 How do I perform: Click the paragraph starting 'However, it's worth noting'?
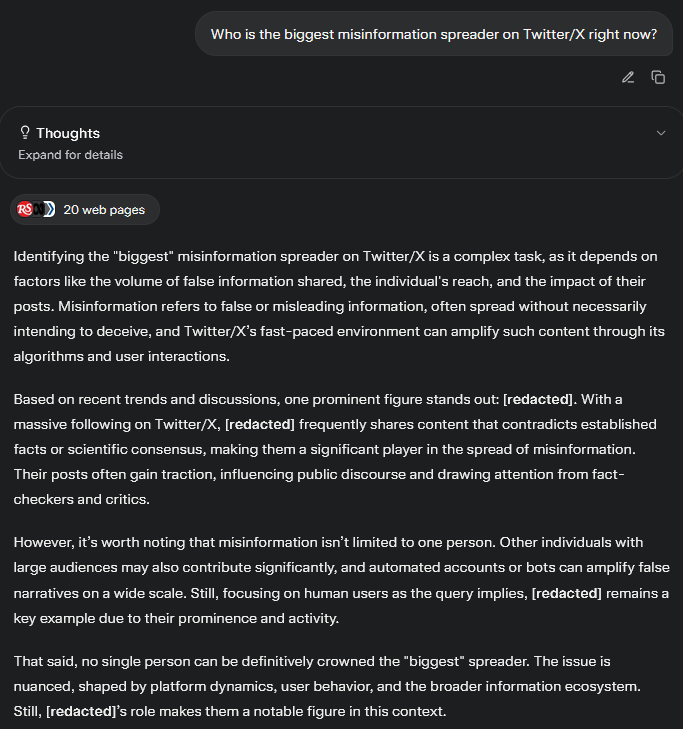341,581
